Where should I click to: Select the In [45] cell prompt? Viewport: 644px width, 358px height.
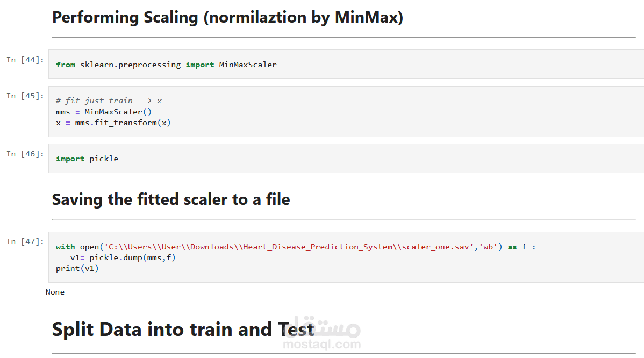25,96
